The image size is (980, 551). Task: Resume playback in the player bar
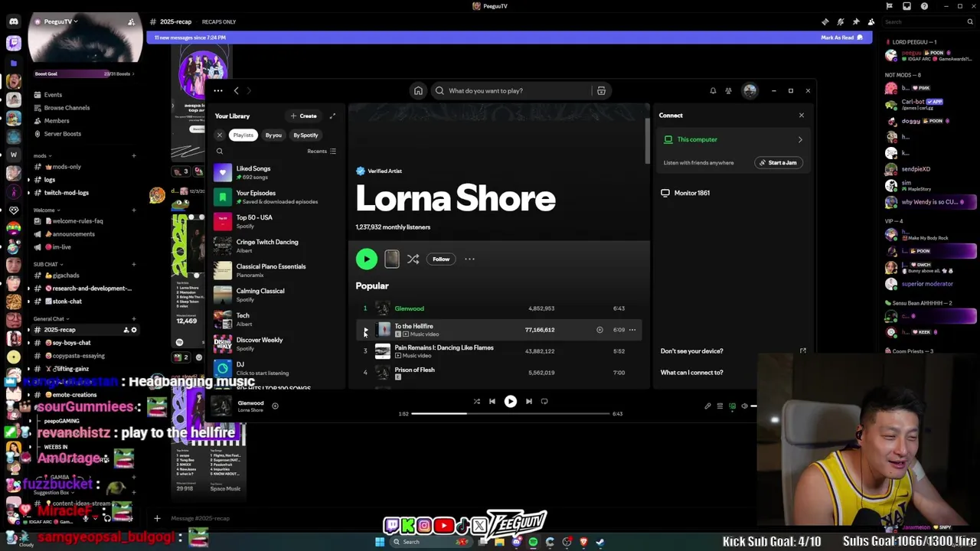coord(510,401)
